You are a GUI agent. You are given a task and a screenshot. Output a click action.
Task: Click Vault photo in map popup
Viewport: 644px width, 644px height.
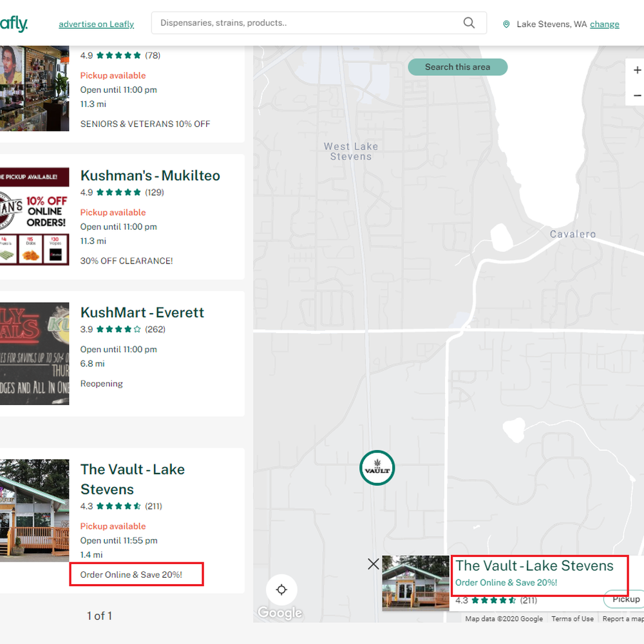(415, 583)
